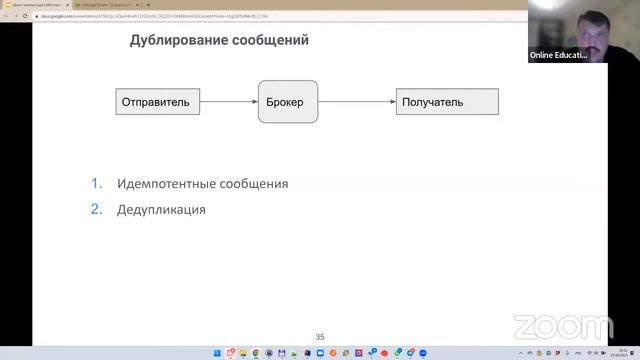Click the Брокер rounded box
Image resolution: width=640 pixels, height=360 pixels.
pyautogui.click(x=288, y=102)
